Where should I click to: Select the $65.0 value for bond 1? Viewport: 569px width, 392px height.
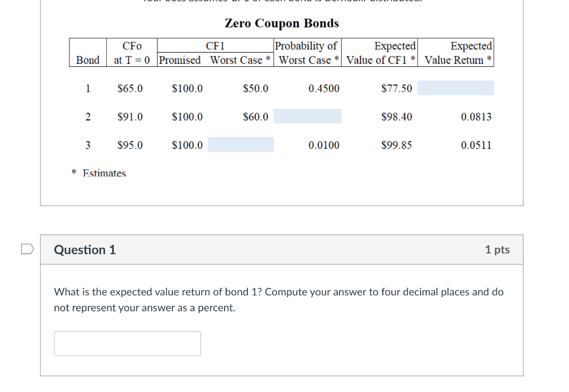coord(129,88)
